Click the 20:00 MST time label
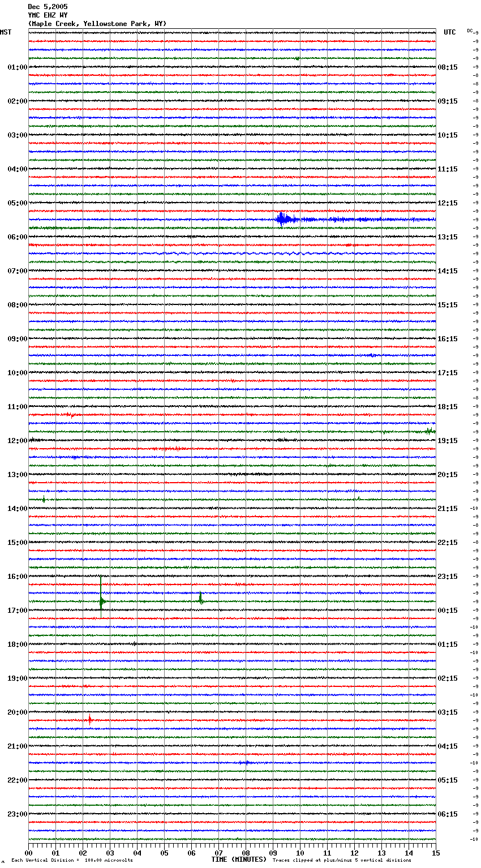Image resolution: width=481 pixels, height=868 pixels. click(18, 712)
